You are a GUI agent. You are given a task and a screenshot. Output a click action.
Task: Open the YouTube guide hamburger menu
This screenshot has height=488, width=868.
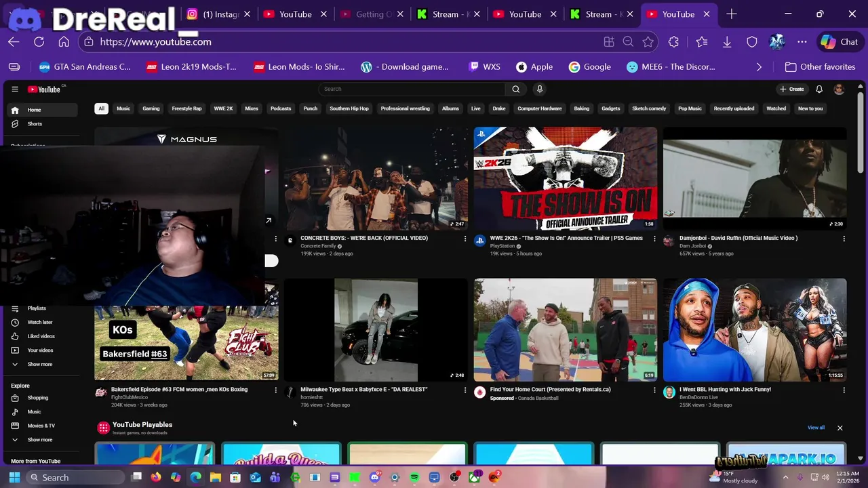point(15,89)
